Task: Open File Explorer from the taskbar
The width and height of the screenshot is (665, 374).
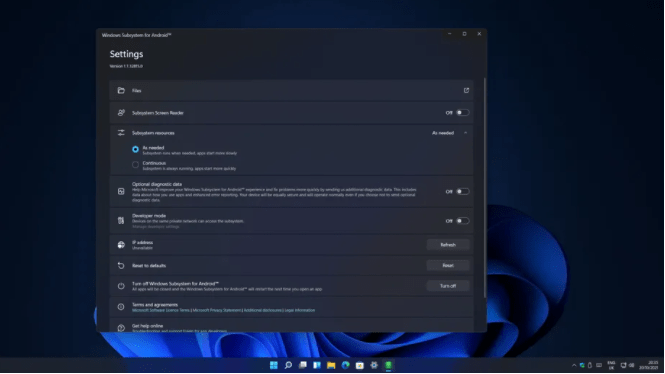Action: (331, 365)
